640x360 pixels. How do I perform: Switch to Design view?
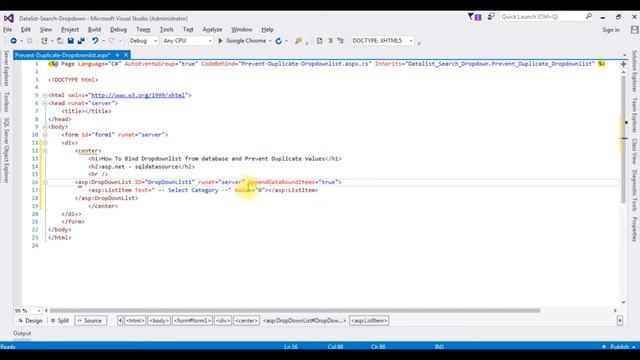pyautogui.click(x=30, y=321)
